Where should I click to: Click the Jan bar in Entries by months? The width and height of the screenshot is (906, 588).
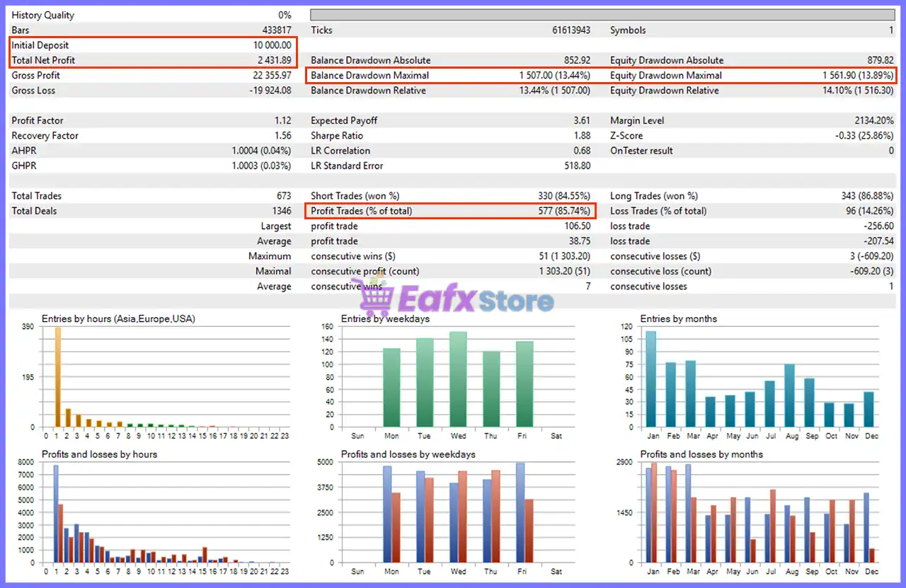pyautogui.click(x=650, y=379)
